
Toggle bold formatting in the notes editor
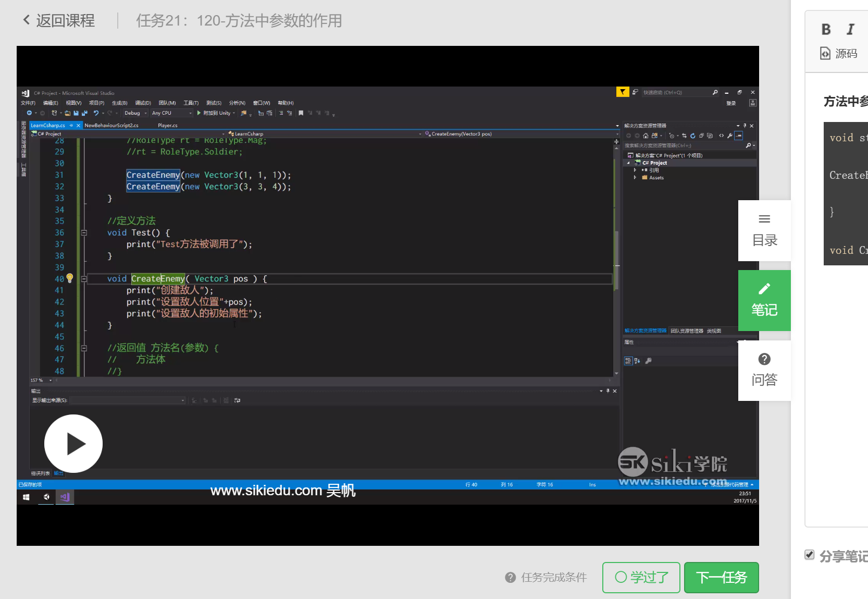pos(826,29)
